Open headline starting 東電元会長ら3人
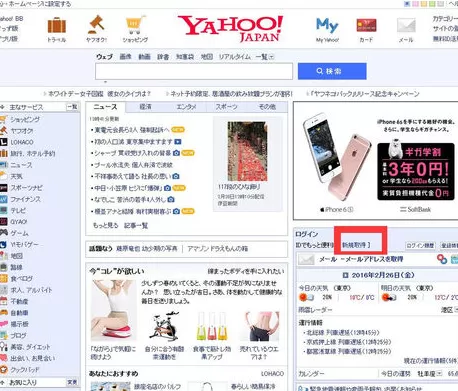The height and width of the screenshot is (391, 458). click(x=132, y=130)
